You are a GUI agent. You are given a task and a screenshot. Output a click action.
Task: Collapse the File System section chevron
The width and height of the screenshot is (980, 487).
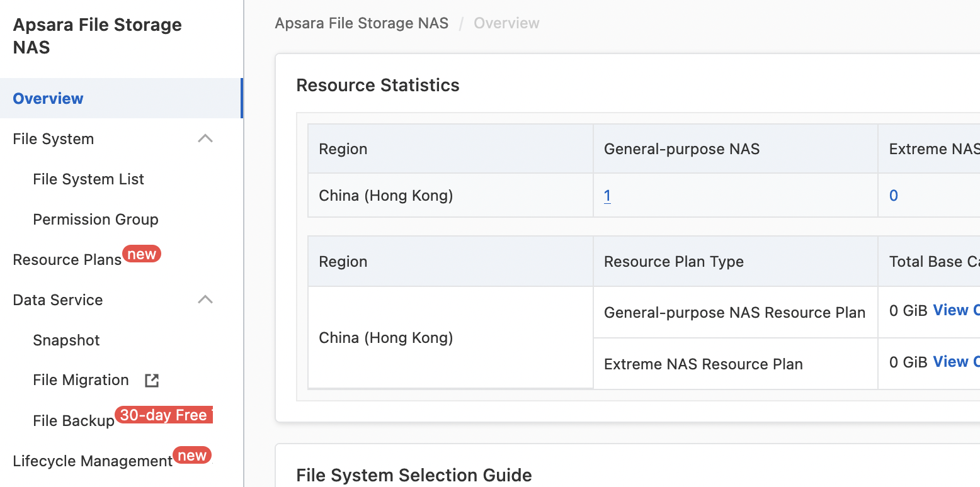point(205,138)
